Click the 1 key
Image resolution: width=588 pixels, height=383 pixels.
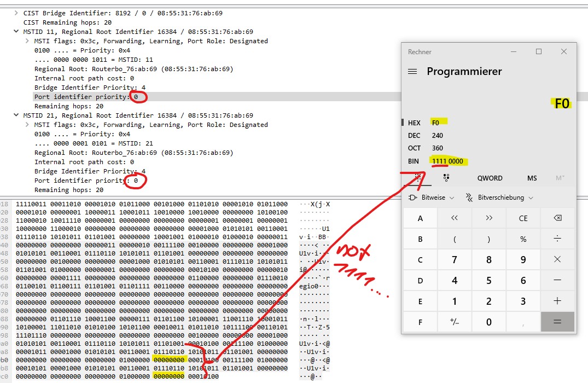(x=455, y=301)
